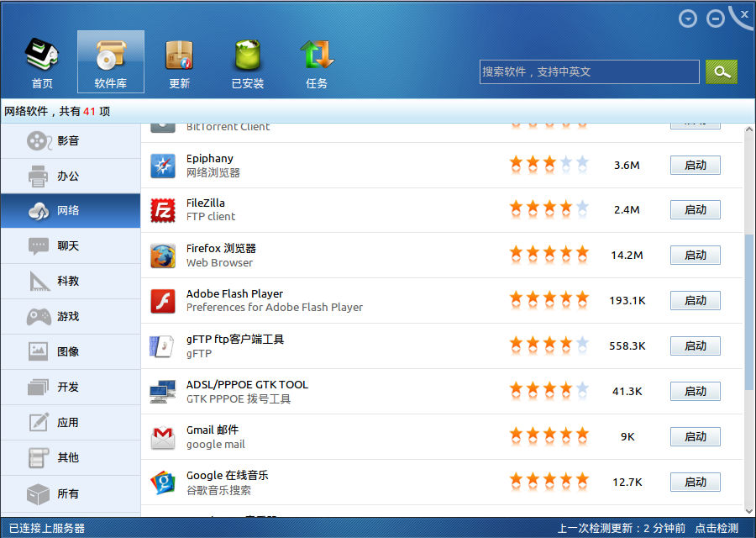Click the ADSL/PPPOE GTK TOOL title
Viewport: 756px width, 538px height.
(247, 384)
